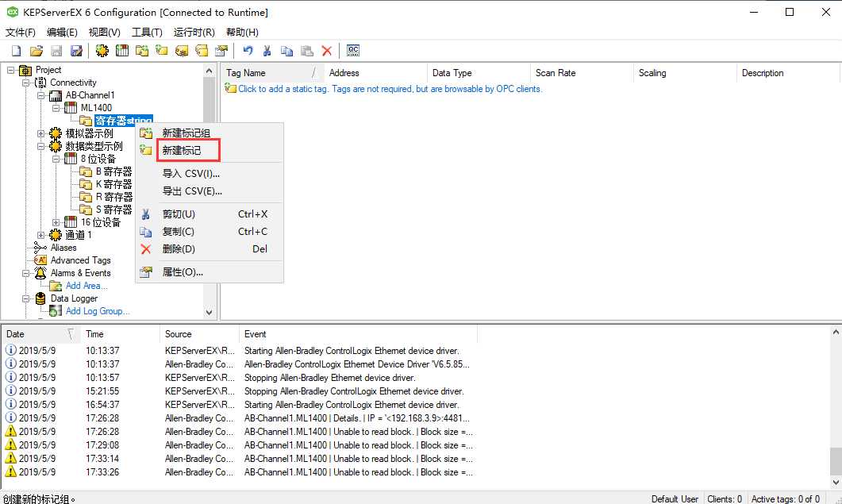This screenshot has width=842, height=504.
Task: Sort by Scan Rate column header
Action: [x=582, y=73]
